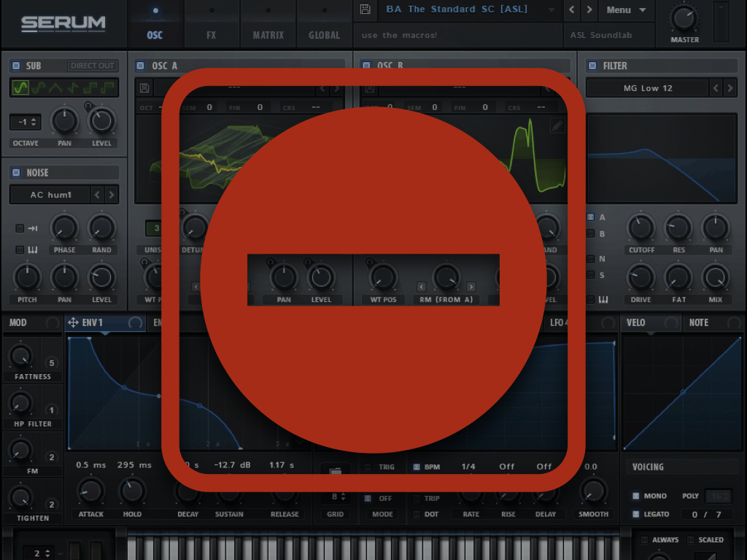Enable the LFO Dot checkbox
The image size is (747, 560).
pyautogui.click(x=417, y=514)
